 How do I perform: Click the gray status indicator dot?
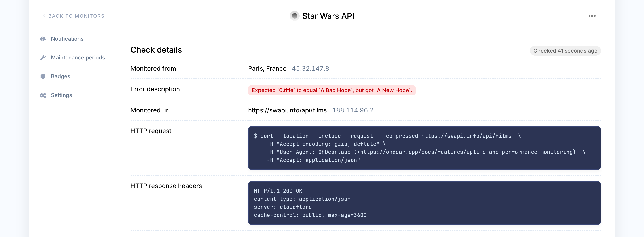(x=294, y=16)
